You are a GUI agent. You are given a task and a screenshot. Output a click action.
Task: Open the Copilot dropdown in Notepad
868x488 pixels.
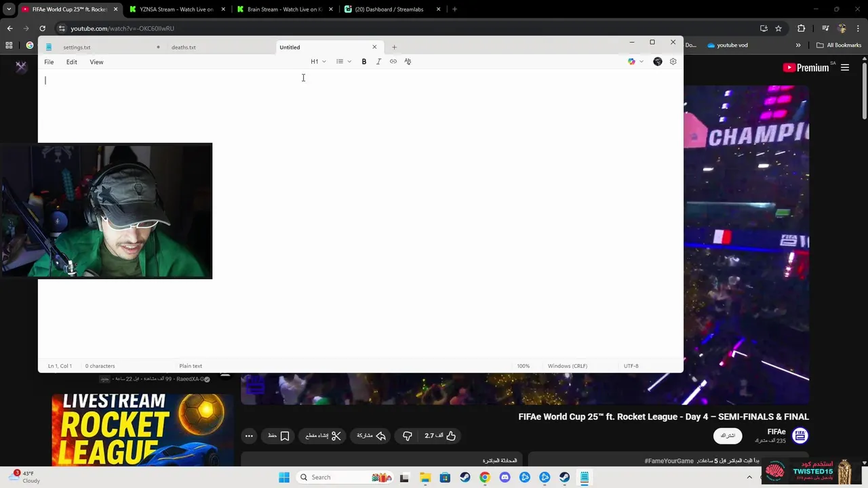tap(635, 62)
